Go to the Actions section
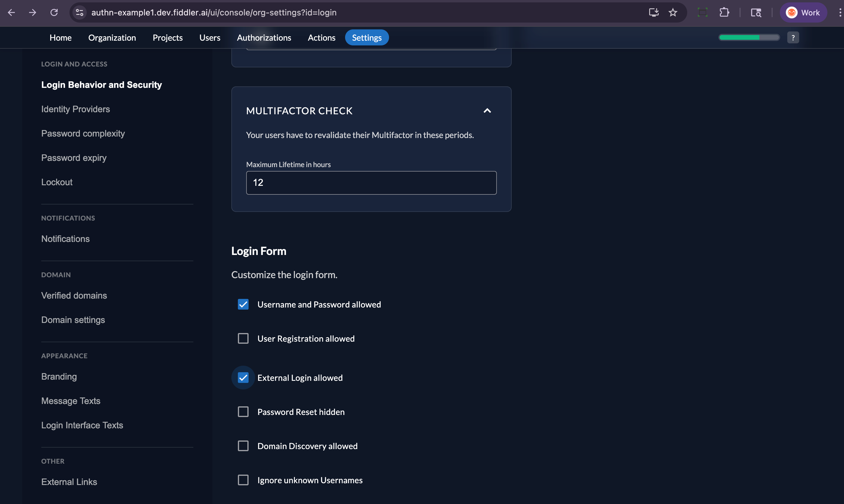Screen dimensions: 844x504 321,37
